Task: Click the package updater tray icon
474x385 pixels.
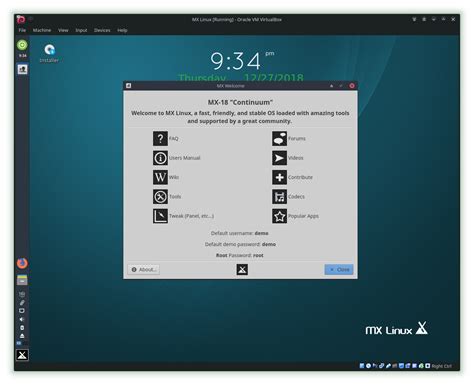Action: pos(22,311)
